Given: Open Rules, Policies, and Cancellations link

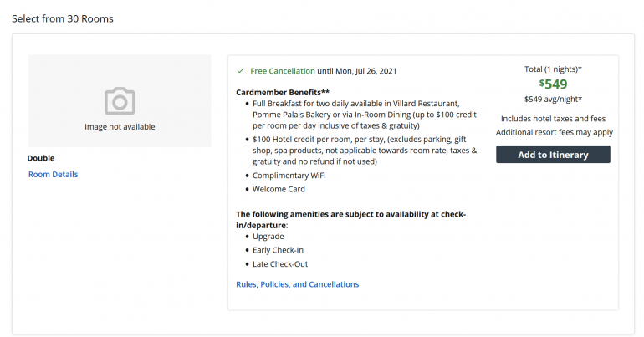Looking at the screenshot, I should click(x=297, y=284).
